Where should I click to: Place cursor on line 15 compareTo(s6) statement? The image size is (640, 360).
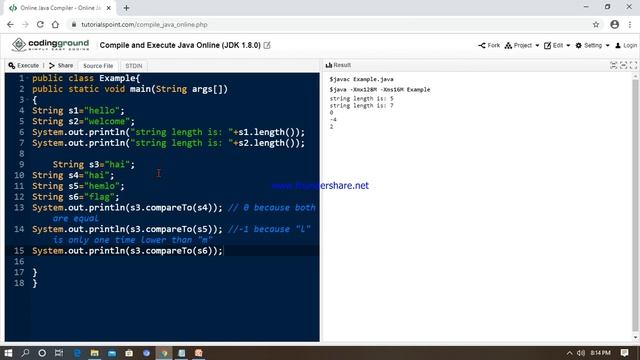[127, 251]
